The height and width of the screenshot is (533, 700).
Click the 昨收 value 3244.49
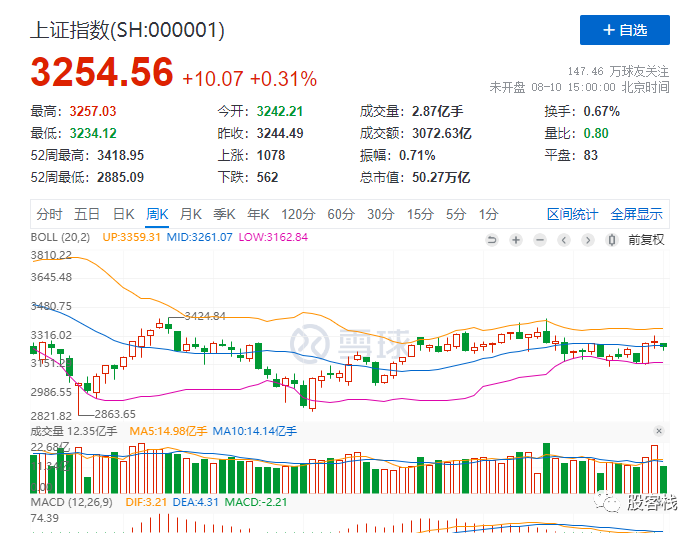[x=280, y=133]
